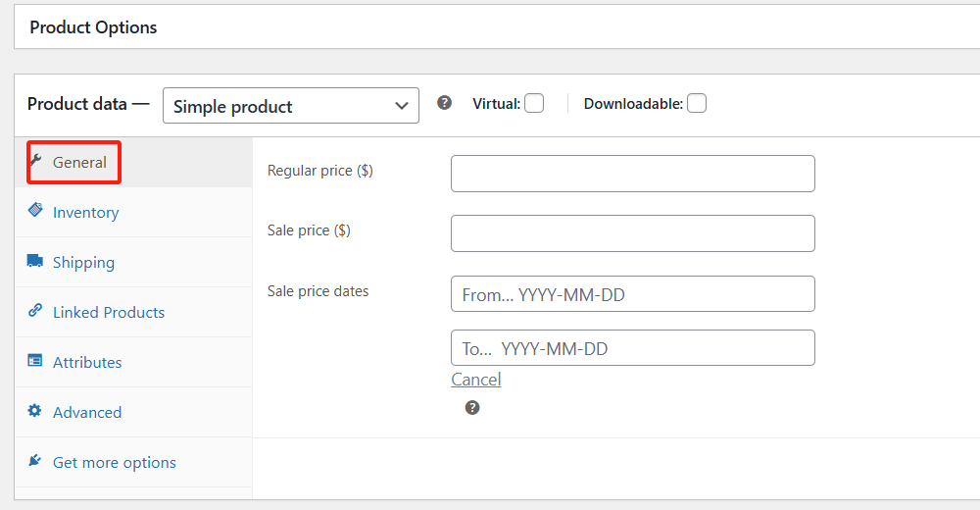
Task: Focus the Regular price input field
Action: point(632,174)
